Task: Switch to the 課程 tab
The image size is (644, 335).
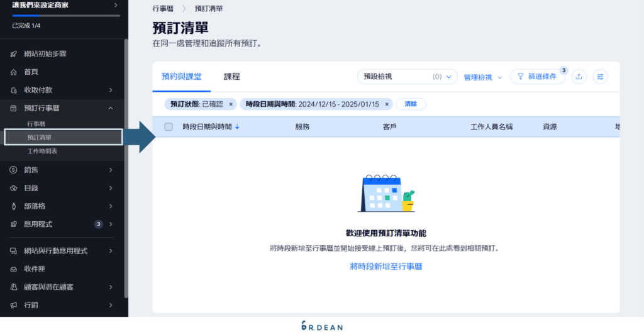Action: coord(231,77)
